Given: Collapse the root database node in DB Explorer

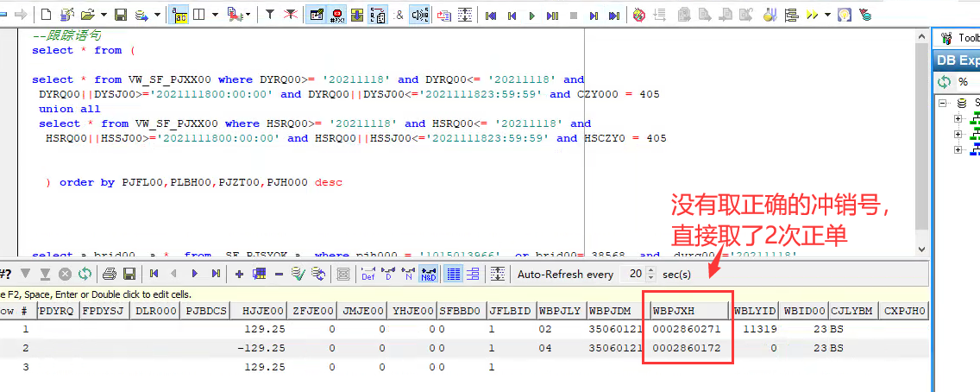Looking at the screenshot, I should click(x=943, y=103).
